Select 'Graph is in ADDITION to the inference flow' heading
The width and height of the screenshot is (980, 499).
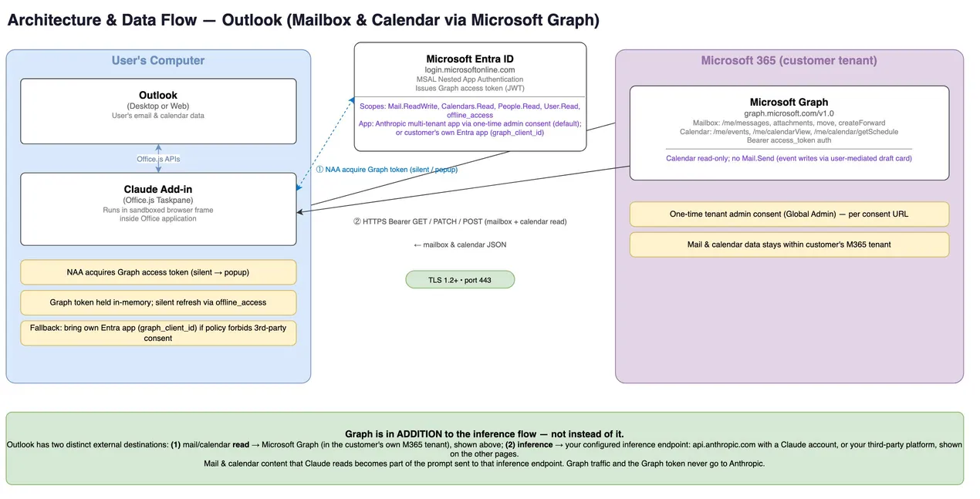point(485,434)
